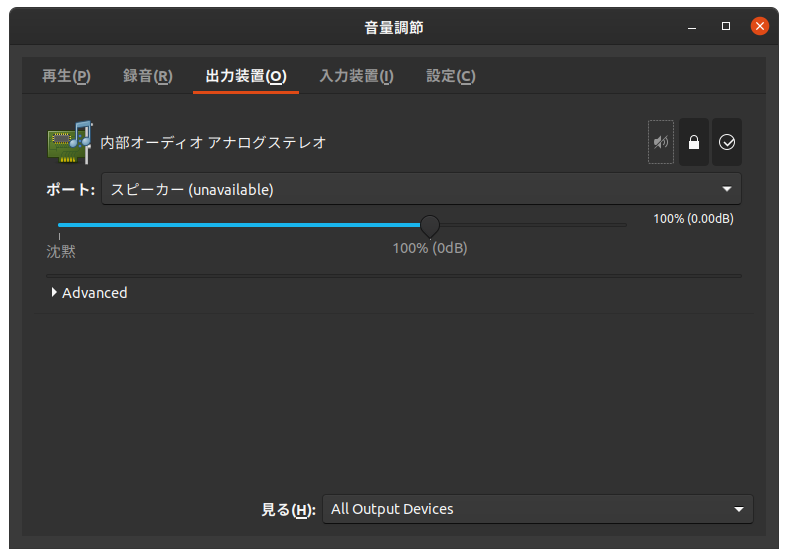This screenshot has height=558, width=788.
Task: Click the 100% (0dB) slider mark label
Action: click(x=430, y=248)
